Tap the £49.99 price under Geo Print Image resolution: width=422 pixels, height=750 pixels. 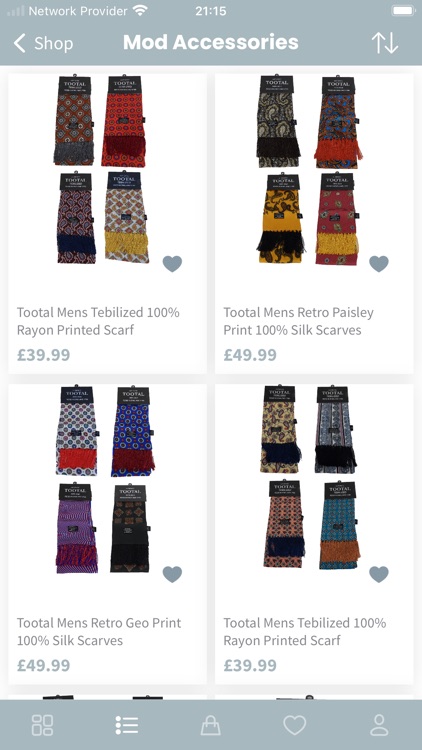44,665
